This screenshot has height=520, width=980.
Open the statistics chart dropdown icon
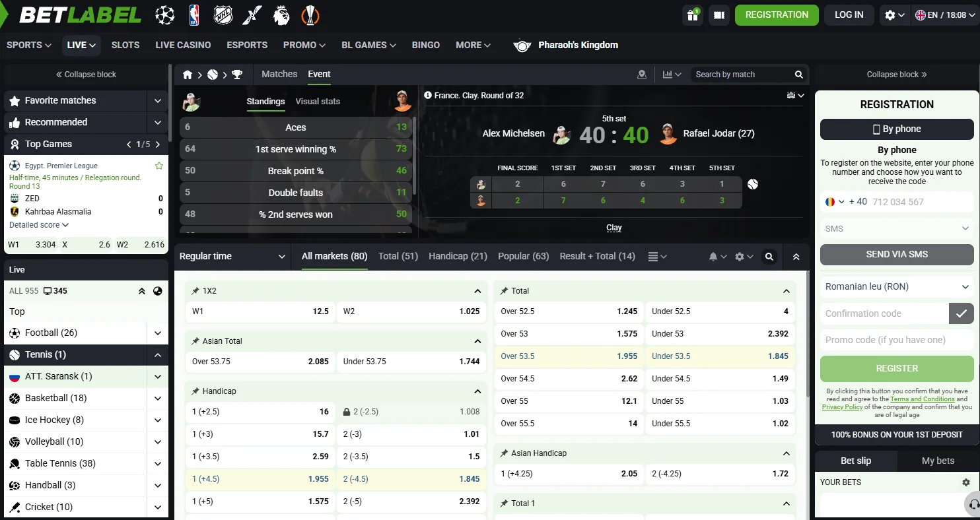(672, 75)
